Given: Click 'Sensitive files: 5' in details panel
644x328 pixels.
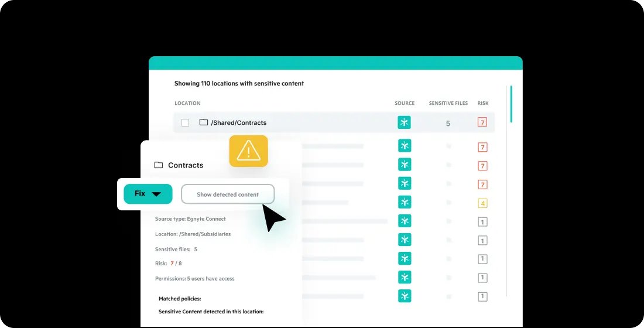Looking at the screenshot, I should point(176,249).
